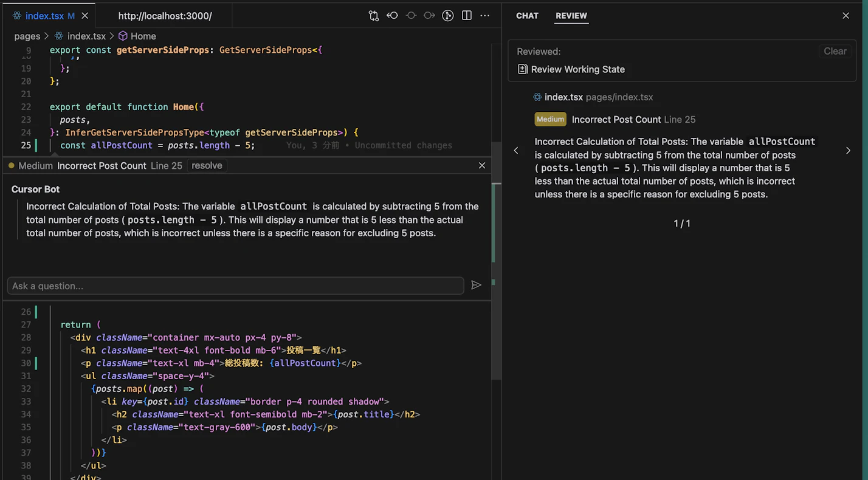The image size is (868, 480).
Task: Split the editor with the split icon
Action: pyautogui.click(x=467, y=16)
